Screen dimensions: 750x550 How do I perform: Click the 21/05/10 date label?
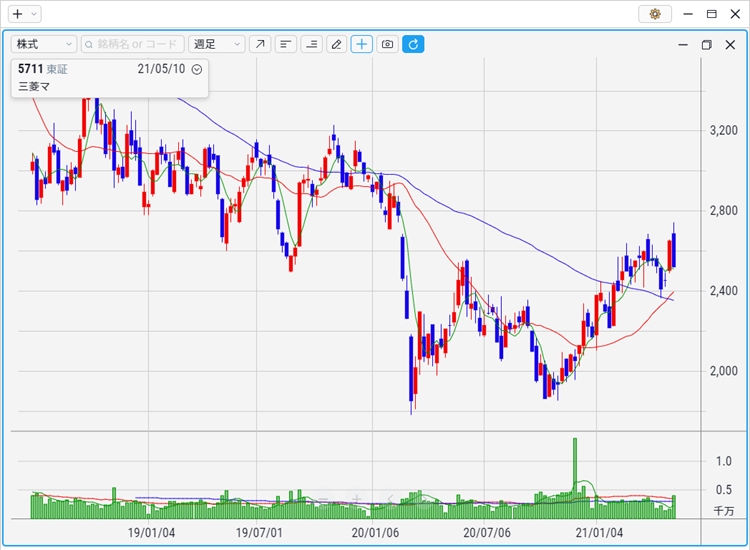click(161, 69)
